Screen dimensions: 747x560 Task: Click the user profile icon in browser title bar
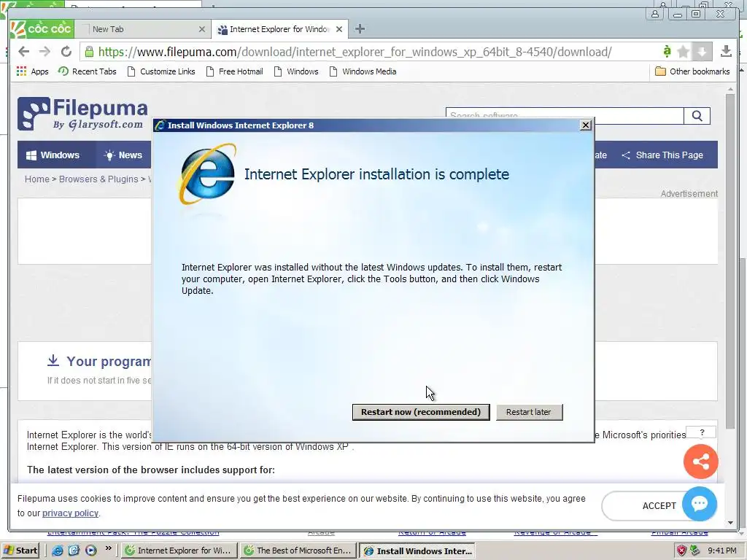pyautogui.click(x=655, y=14)
